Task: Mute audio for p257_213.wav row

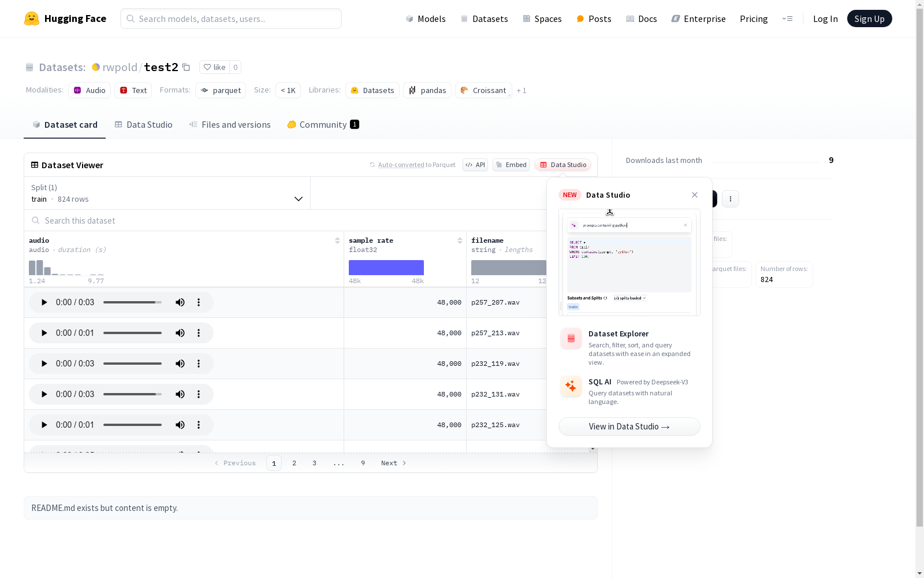Action: 180,333
